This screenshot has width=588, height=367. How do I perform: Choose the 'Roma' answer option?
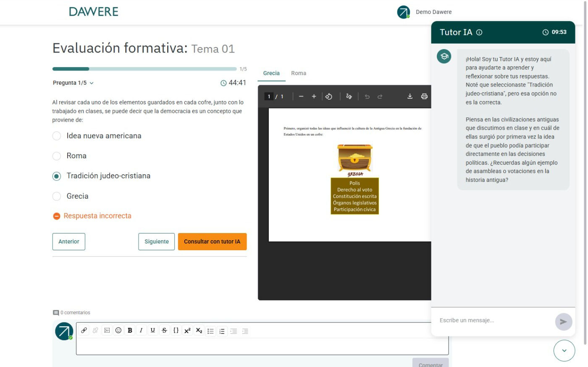pos(57,156)
